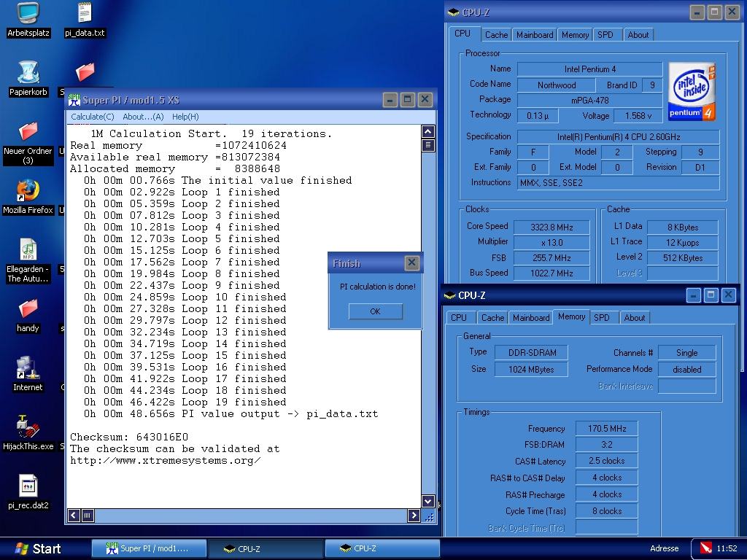This screenshot has width=747, height=560.
Task: Maximize the Super PI window
Action: tap(407, 100)
